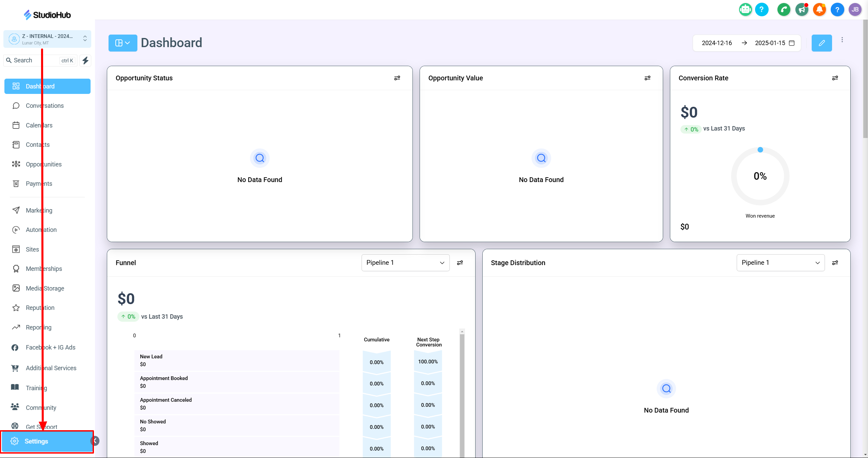Image resolution: width=868 pixels, height=458 pixels.
Task: Expand the Stage Distribution Pipeline 1 dropdown
Action: pyautogui.click(x=780, y=263)
